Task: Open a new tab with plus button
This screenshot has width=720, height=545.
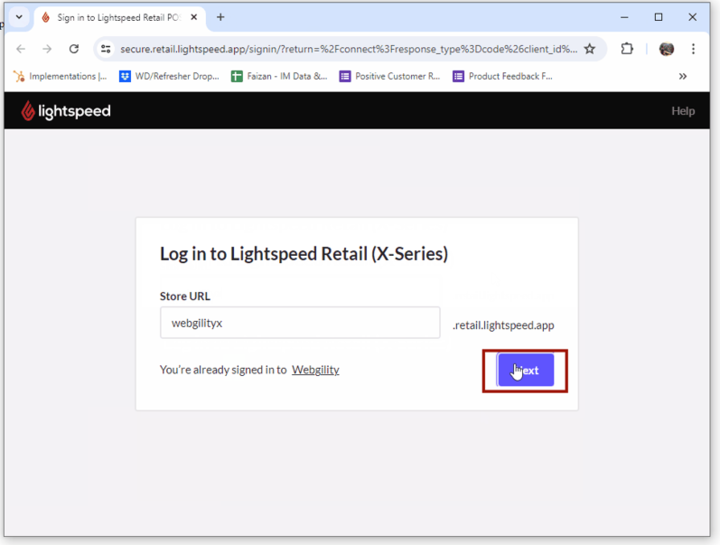Action: coord(220,17)
